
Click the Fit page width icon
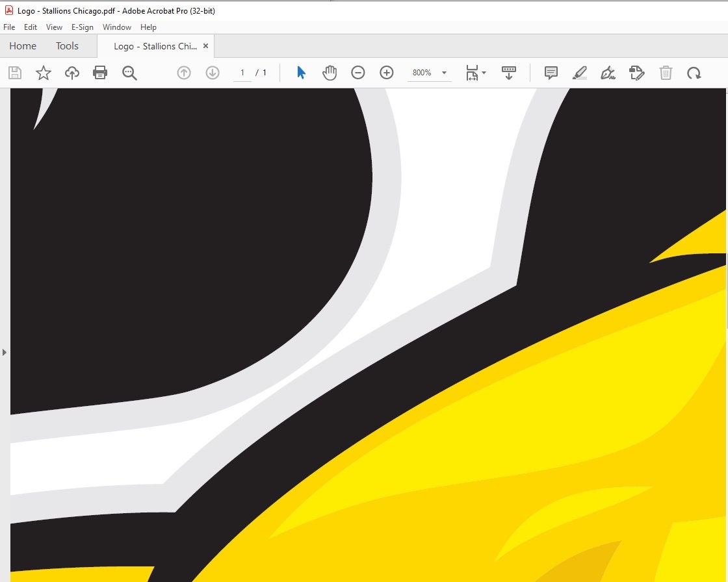click(472, 73)
